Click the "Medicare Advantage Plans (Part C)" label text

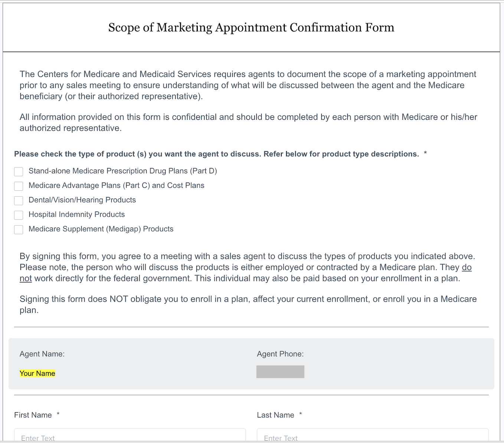pyautogui.click(x=117, y=186)
